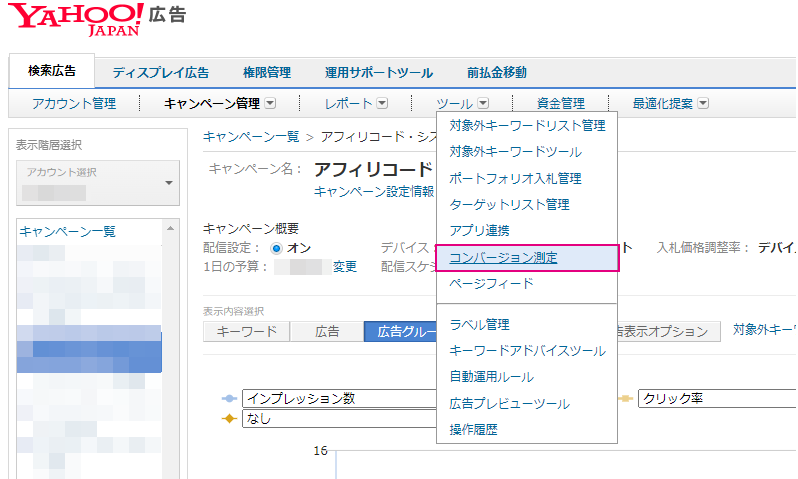The height and width of the screenshot is (479, 798).
Task: Switch to the キーワード view button
Action: 245,331
